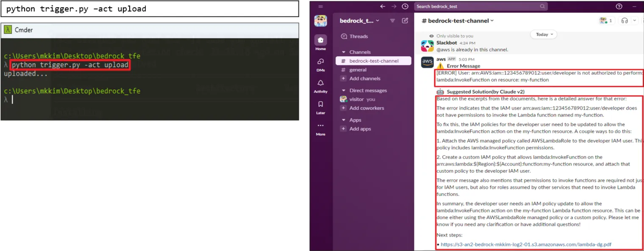Viewport: 644px width, 251px height.
Task: Open the lambda-dg.pdf S3 link
Action: pos(526,244)
